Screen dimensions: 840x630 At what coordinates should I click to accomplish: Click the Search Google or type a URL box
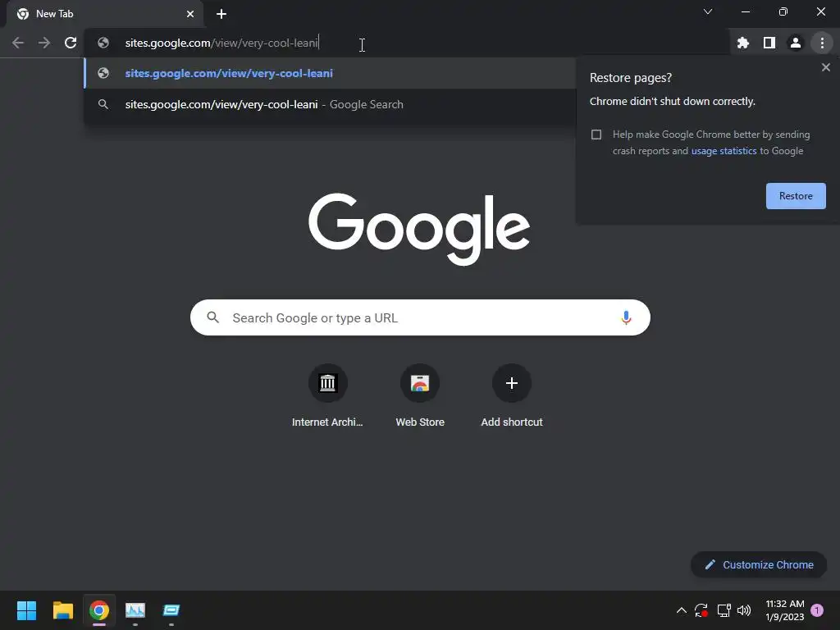[420, 317]
